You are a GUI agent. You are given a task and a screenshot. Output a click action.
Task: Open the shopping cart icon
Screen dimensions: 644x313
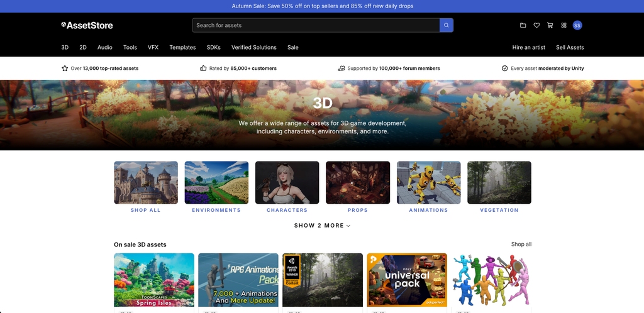click(550, 25)
